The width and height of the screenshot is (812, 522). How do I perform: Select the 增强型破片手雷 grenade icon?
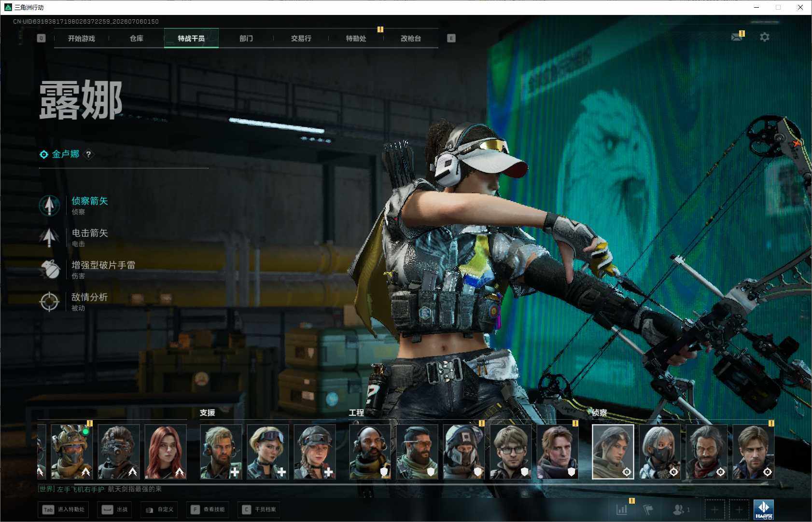(49, 270)
